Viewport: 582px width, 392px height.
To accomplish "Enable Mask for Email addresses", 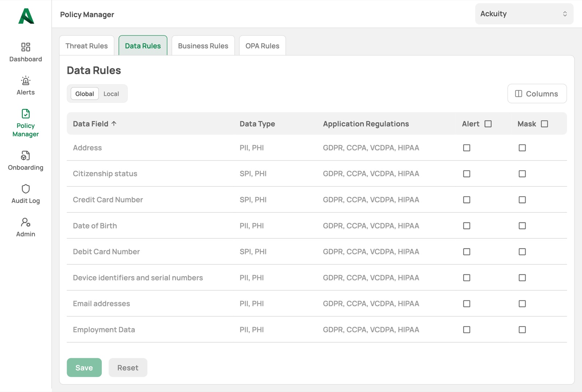I will coord(522,304).
